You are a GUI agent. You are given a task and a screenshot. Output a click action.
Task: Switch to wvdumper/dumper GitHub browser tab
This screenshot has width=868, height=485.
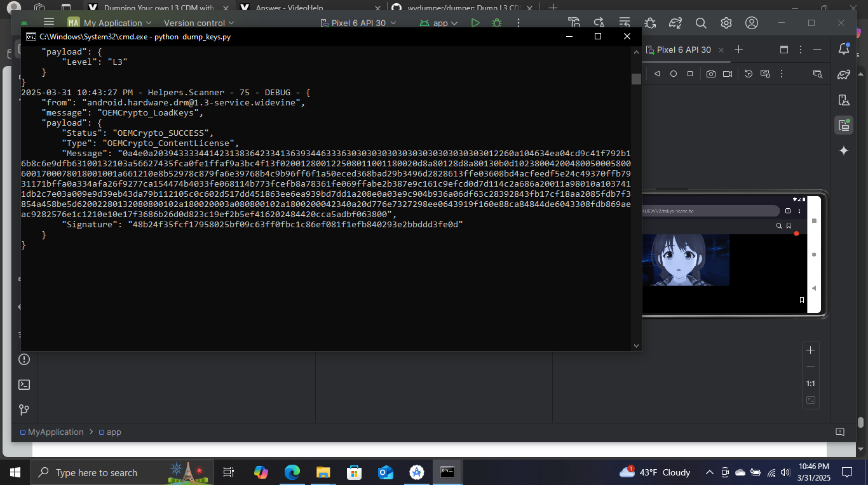pos(464,8)
